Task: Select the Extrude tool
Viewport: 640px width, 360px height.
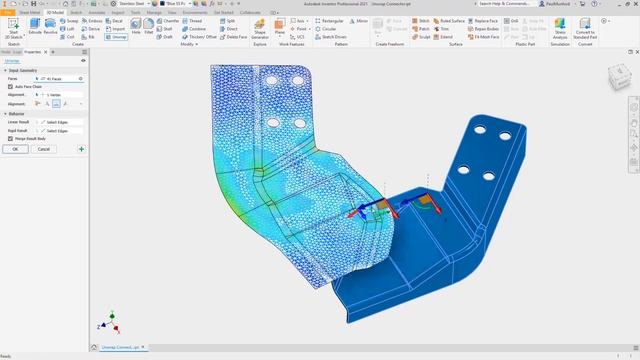Action: coord(35,27)
